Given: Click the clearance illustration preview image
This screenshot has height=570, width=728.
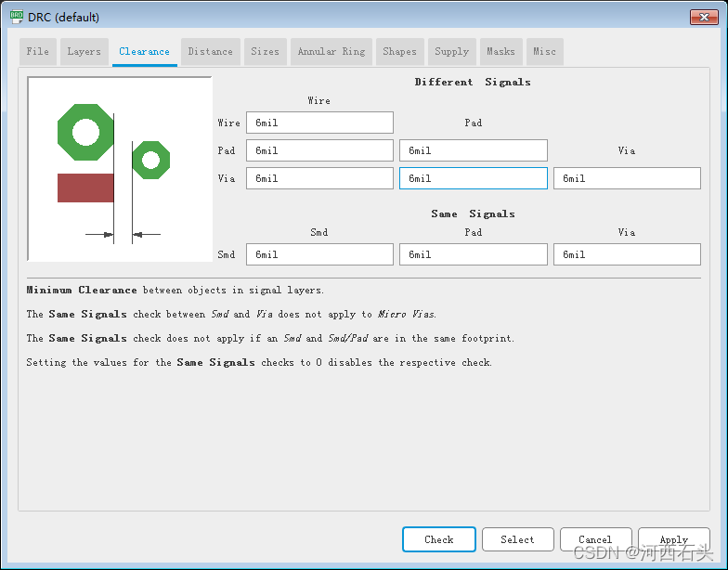Looking at the screenshot, I should click(x=120, y=169).
